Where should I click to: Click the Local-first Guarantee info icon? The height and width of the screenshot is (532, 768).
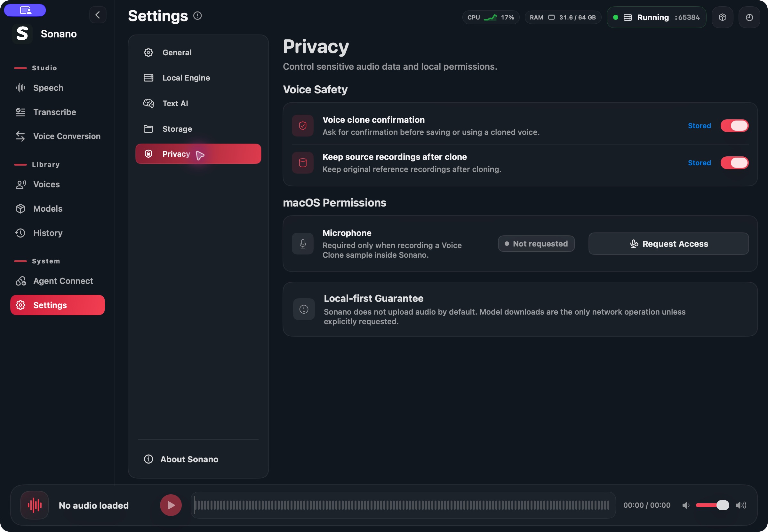click(x=304, y=309)
